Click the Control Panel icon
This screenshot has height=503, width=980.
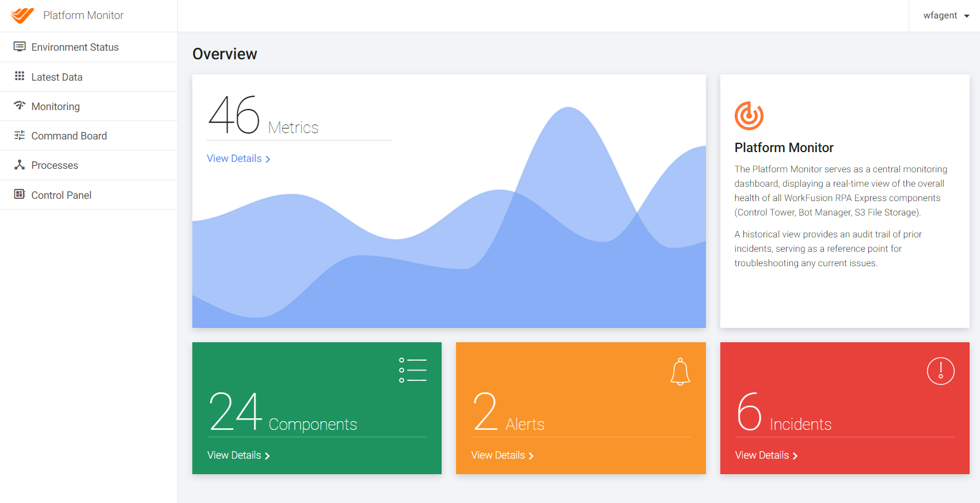click(20, 194)
